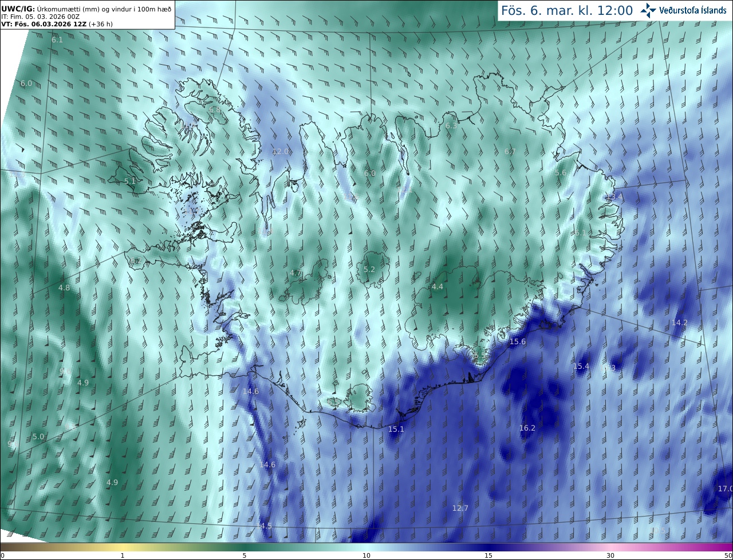Click the 6.3 value on the north coast
Screen dimensions: 733x560
(451, 125)
